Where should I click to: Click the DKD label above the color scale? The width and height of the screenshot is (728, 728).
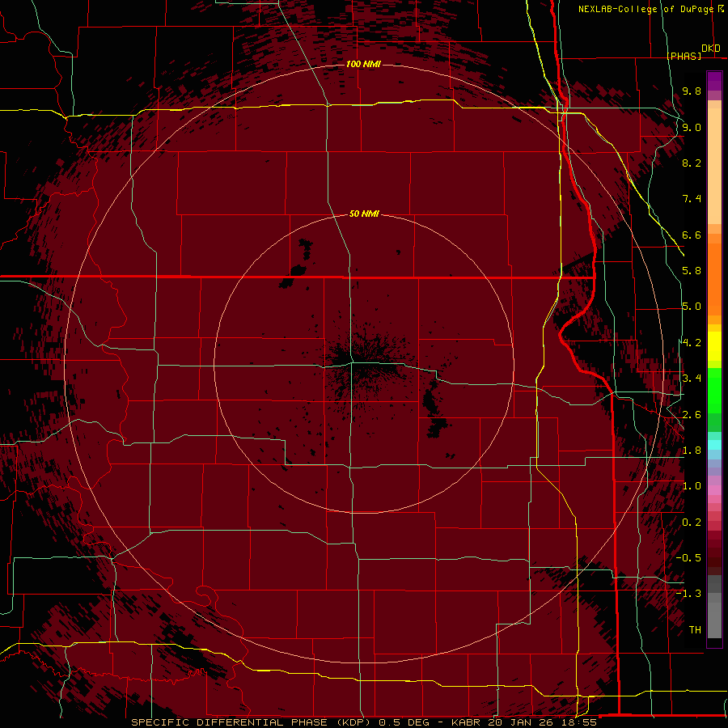pos(711,49)
